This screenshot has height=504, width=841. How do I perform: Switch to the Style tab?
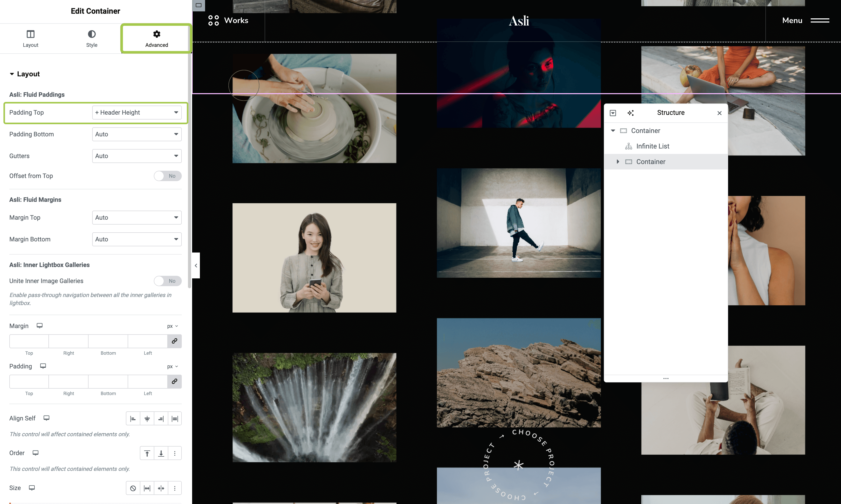coord(91,38)
